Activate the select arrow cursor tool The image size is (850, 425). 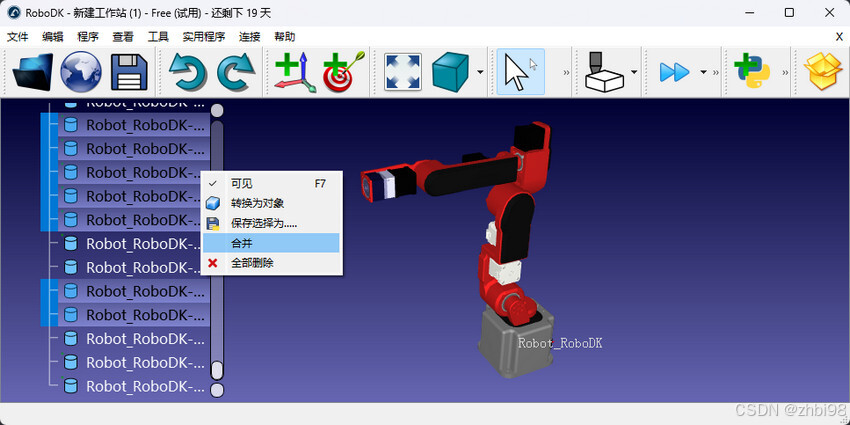520,72
